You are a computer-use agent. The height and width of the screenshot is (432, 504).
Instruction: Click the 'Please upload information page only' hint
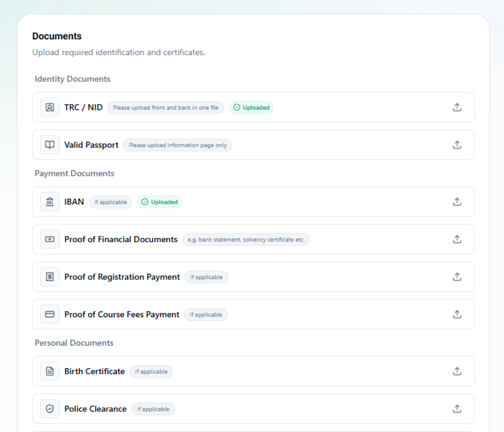[x=177, y=145]
